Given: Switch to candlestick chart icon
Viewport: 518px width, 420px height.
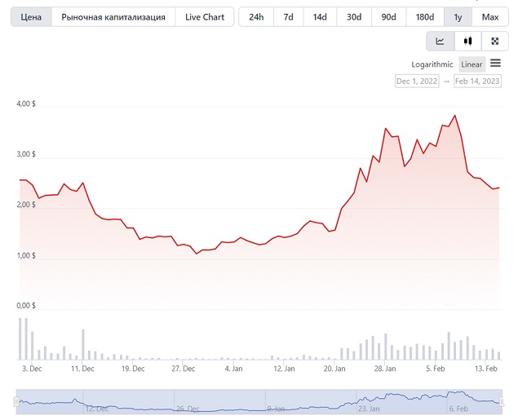Looking at the screenshot, I should click(467, 42).
